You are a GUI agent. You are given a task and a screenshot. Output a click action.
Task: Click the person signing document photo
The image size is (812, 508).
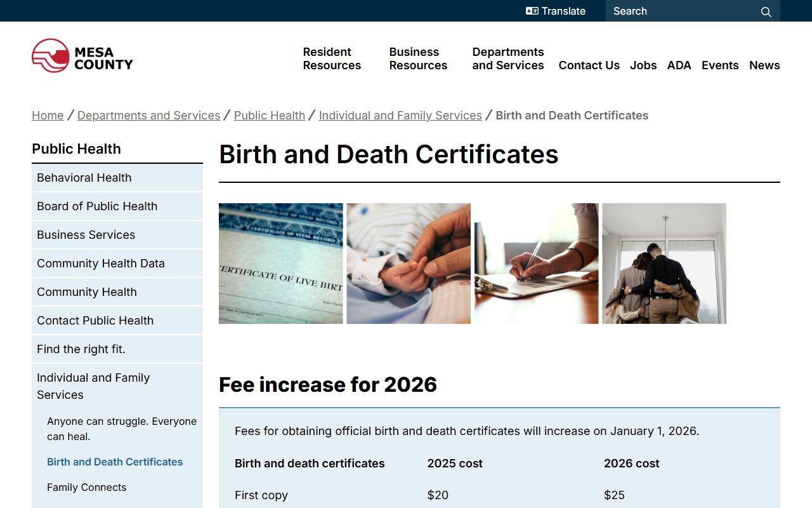pyautogui.click(x=537, y=264)
